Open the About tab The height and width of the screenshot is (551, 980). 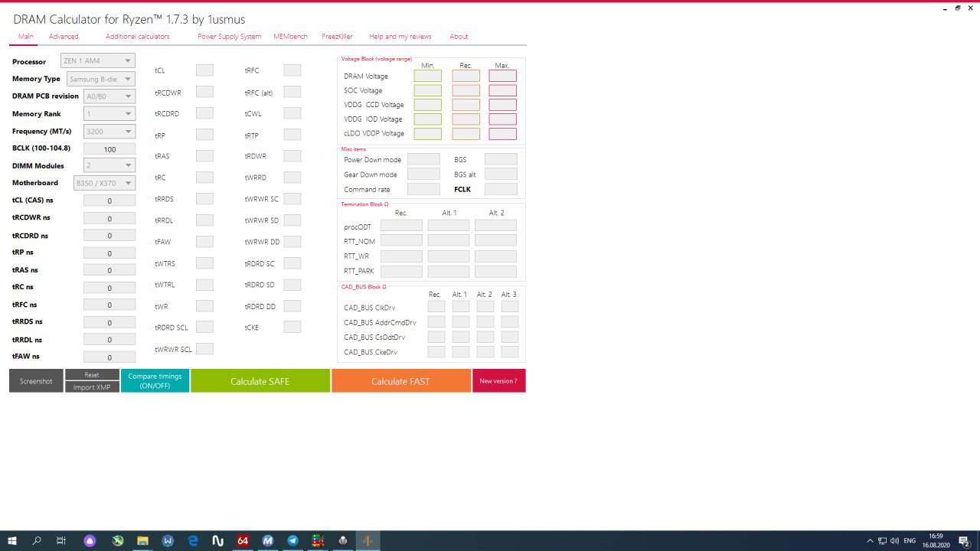459,36
